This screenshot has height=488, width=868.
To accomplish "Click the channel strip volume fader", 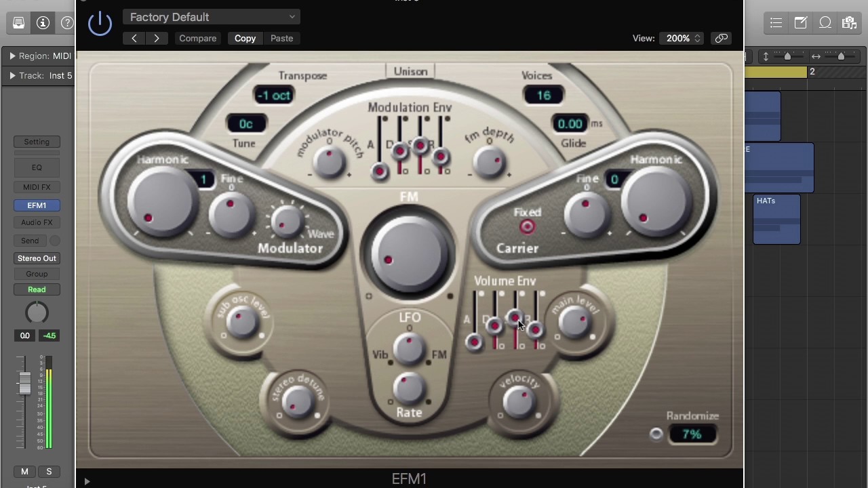I will tap(24, 383).
